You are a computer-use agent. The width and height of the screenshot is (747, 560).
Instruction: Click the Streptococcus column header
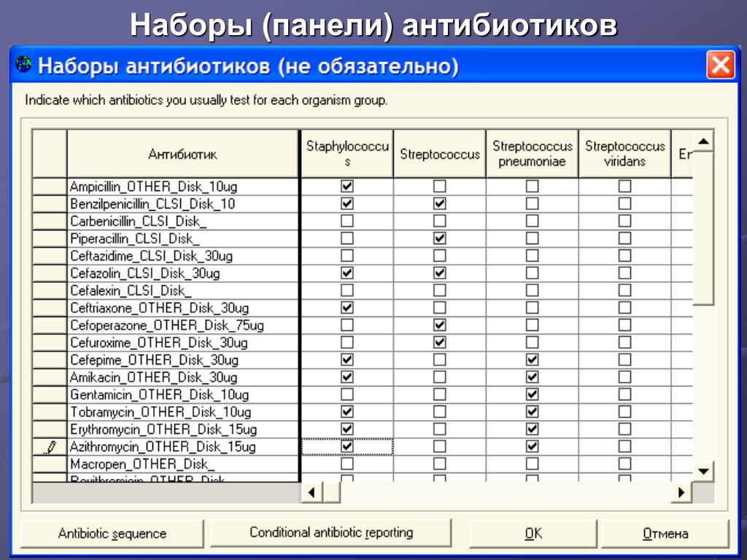tap(440, 154)
